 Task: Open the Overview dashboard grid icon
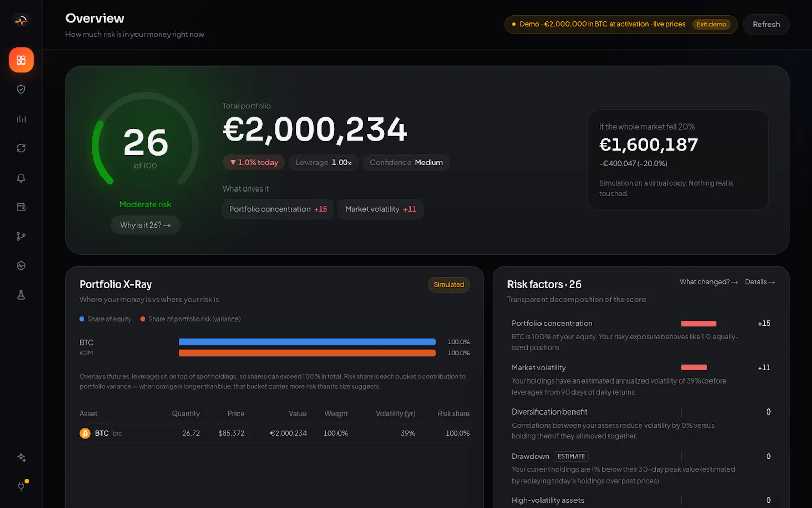(21, 60)
